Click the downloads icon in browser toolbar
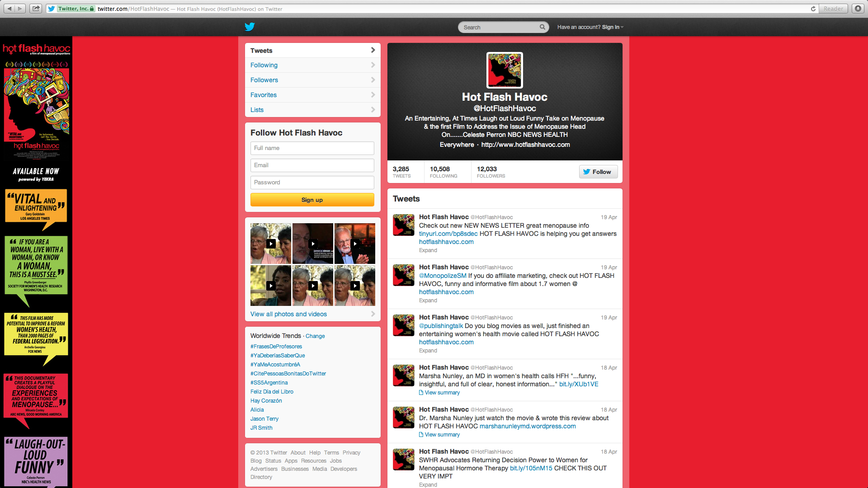The width and height of the screenshot is (868, 488). click(x=858, y=9)
